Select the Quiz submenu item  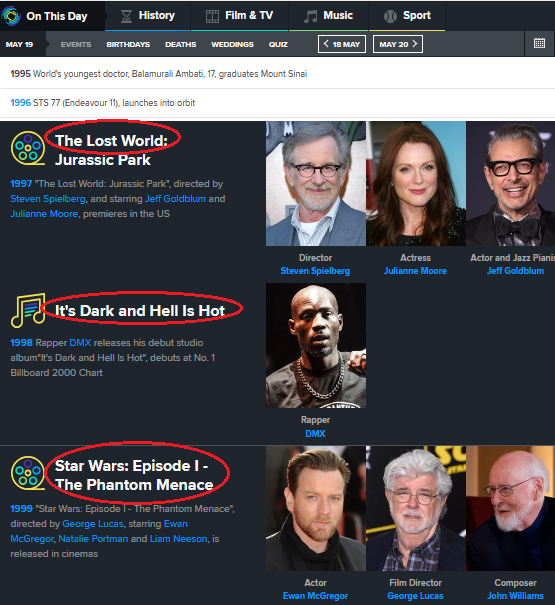[278, 44]
